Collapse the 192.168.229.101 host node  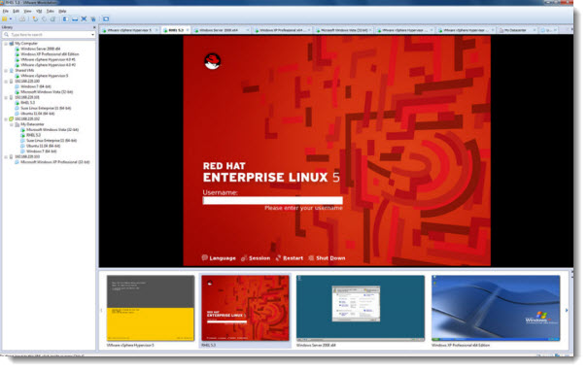click(x=6, y=97)
